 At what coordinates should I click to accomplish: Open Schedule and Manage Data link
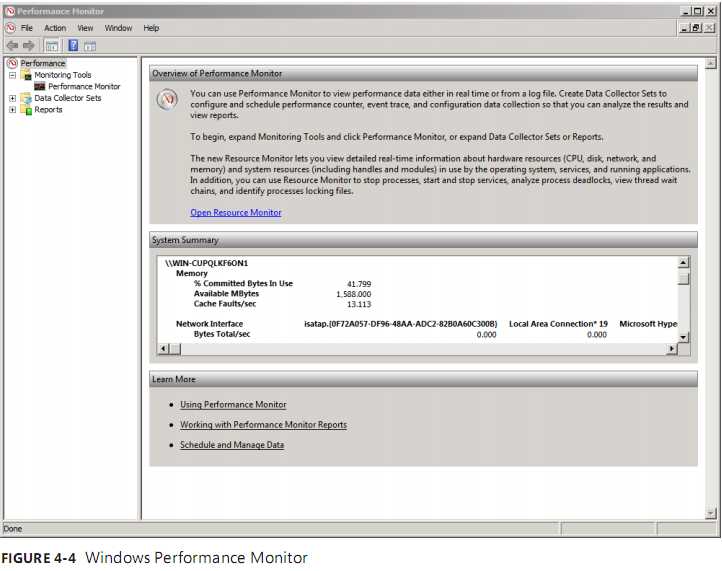pyautogui.click(x=232, y=445)
